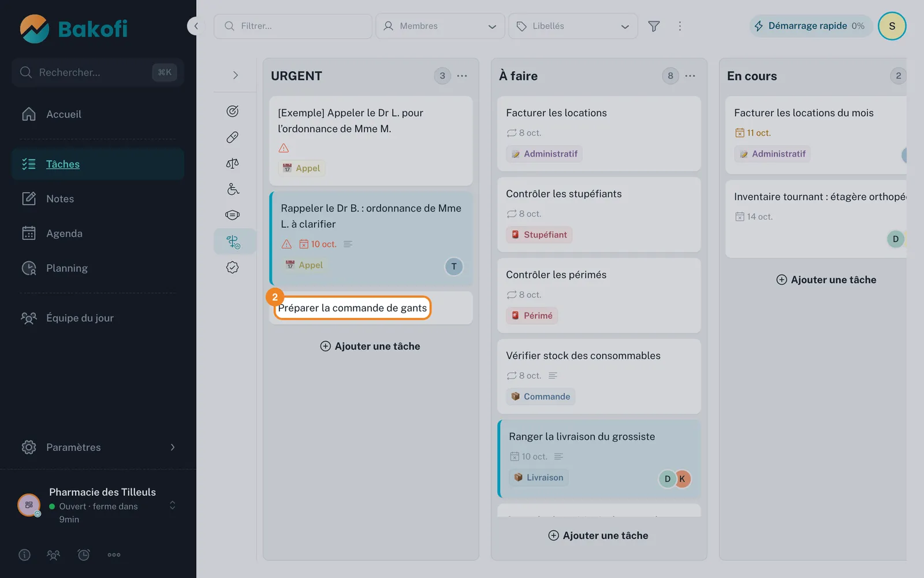Click the filter funnel icon
The image size is (924, 578).
(x=654, y=26)
